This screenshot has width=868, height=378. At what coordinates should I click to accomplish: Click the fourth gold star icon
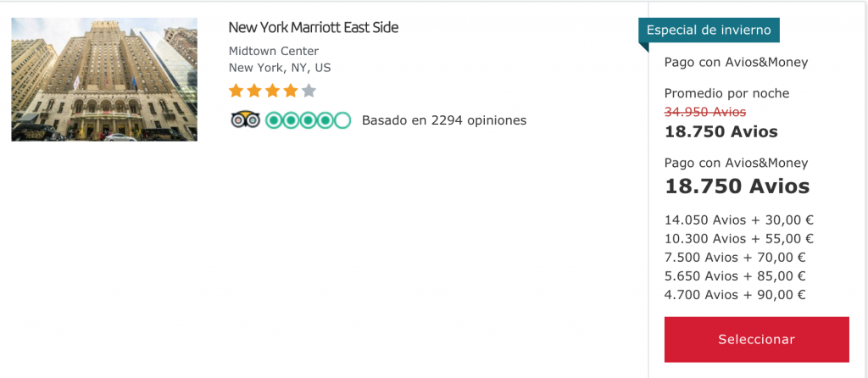point(291,90)
